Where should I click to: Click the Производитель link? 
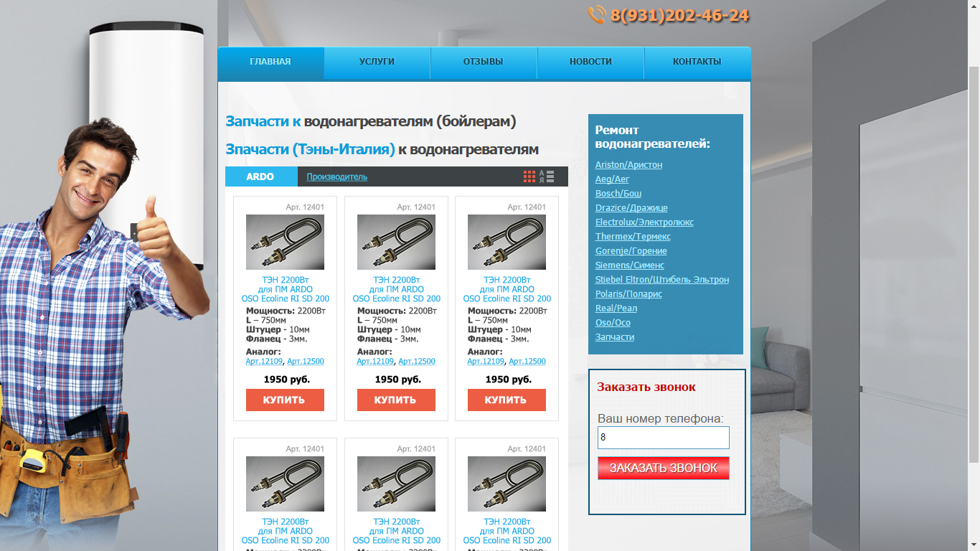[337, 177]
